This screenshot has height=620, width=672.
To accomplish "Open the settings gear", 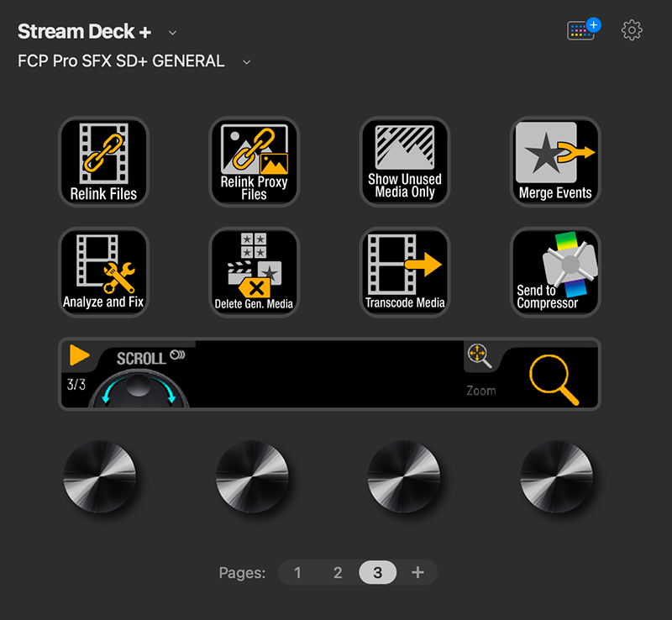I will [632, 30].
